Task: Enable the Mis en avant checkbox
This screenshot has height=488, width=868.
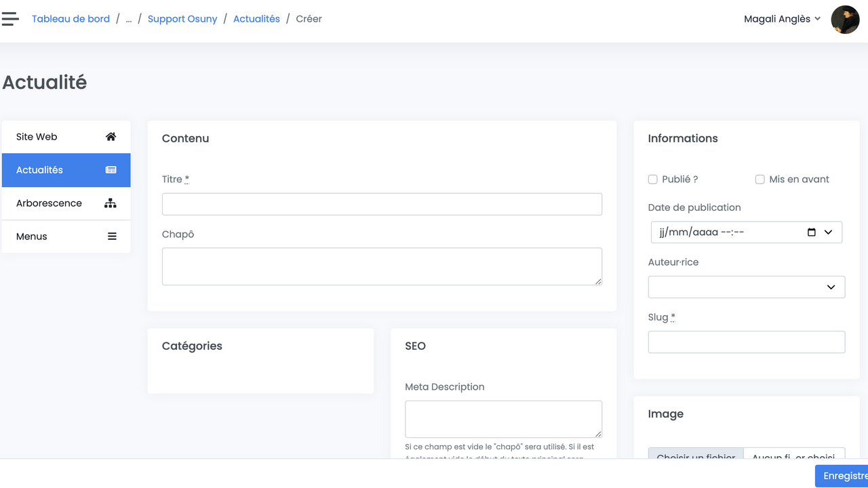Action: tap(760, 180)
